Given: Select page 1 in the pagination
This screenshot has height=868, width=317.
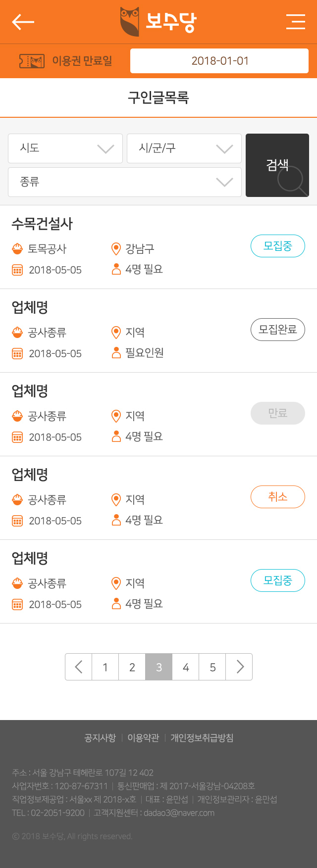Looking at the screenshot, I should click(106, 667).
